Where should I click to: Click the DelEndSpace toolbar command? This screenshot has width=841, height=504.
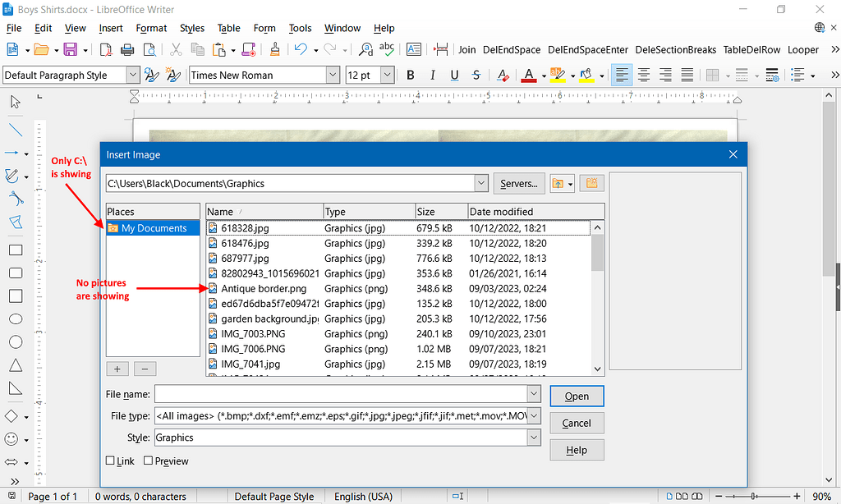tap(511, 49)
